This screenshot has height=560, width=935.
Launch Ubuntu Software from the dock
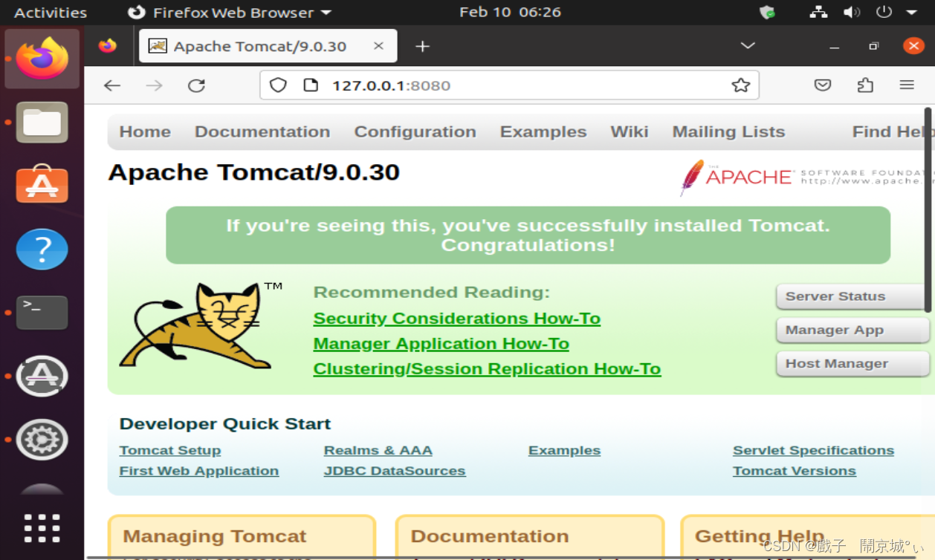click(42, 185)
